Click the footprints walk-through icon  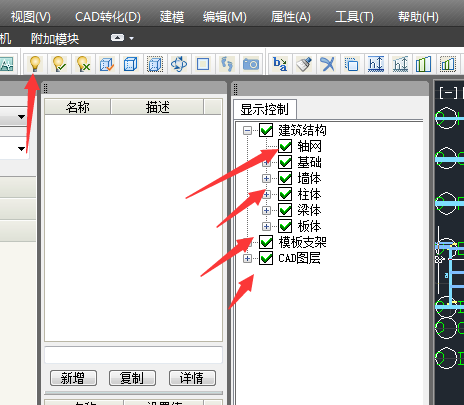coord(227,63)
